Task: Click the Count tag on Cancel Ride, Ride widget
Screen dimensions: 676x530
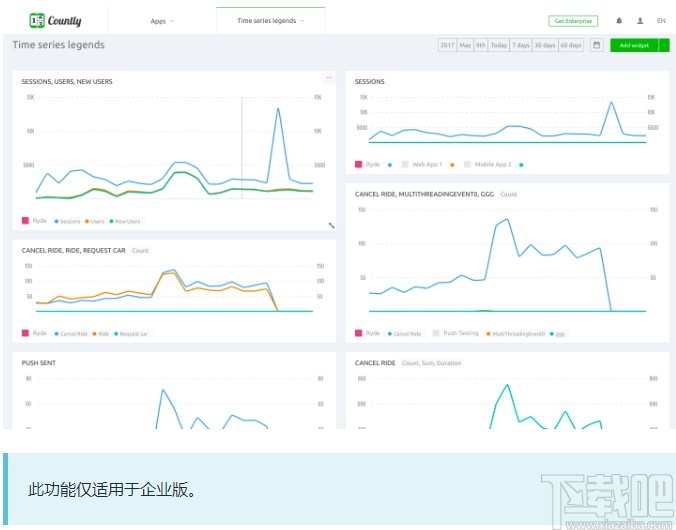Action: [140, 250]
